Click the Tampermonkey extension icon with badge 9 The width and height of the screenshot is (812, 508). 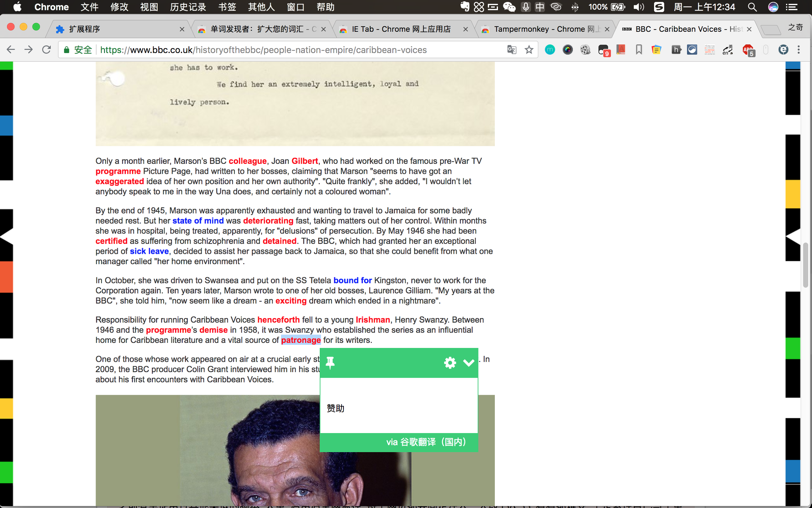point(603,50)
